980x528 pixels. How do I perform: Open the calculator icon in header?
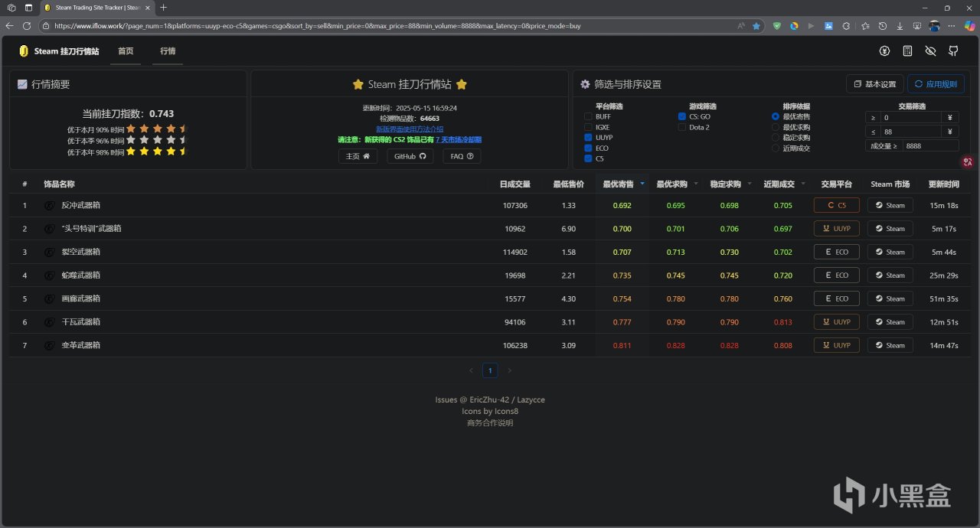(x=908, y=51)
